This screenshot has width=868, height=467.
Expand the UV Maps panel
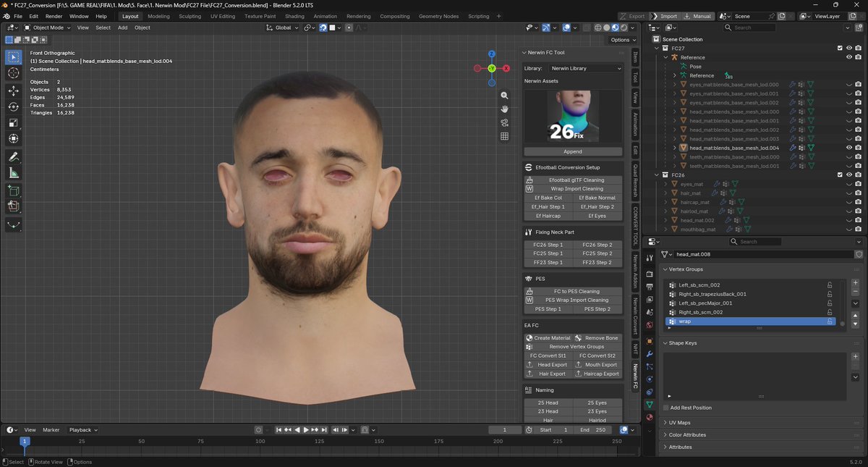point(679,423)
